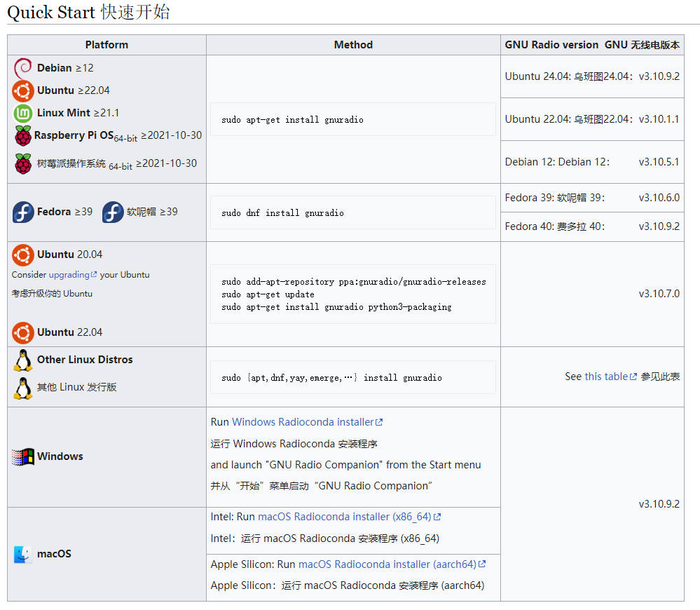This screenshot has width=700, height=610.
Task: Click the Platform column header
Action: coord(107,45)
